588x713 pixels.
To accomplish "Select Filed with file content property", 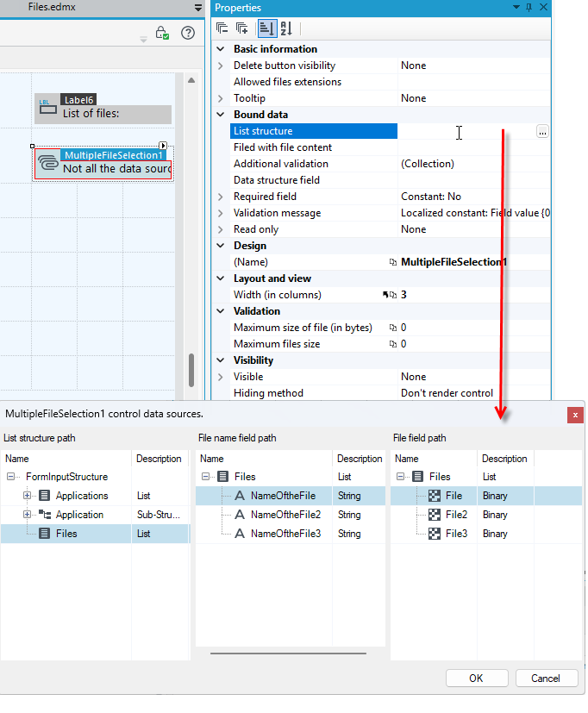I will (x=314, y=147).
